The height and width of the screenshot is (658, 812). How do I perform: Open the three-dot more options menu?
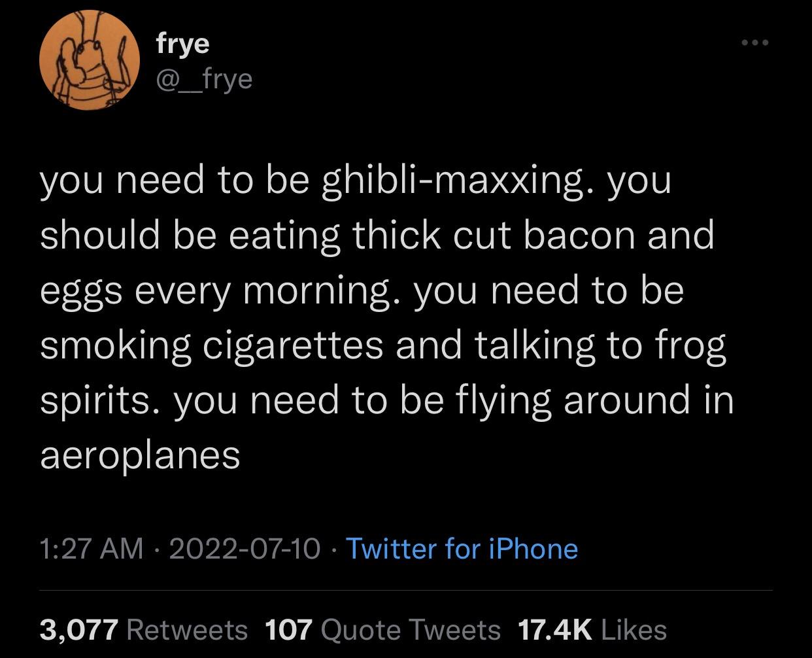[755, 43]
